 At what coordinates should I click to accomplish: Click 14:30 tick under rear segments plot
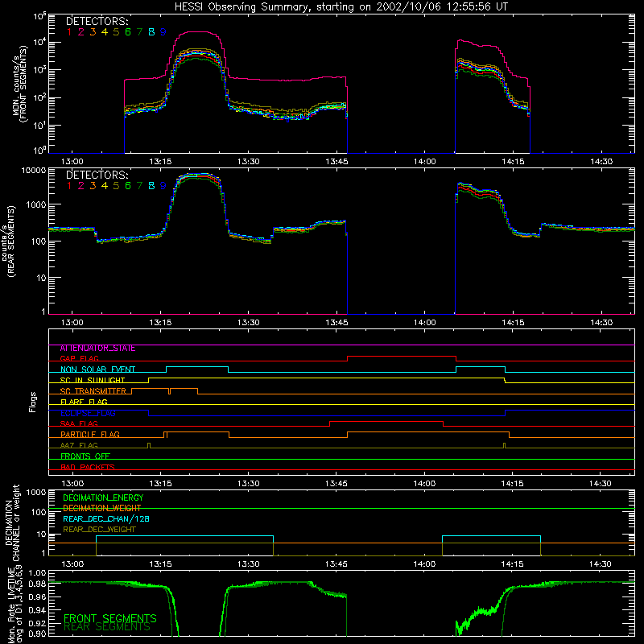tap(601, 323)
